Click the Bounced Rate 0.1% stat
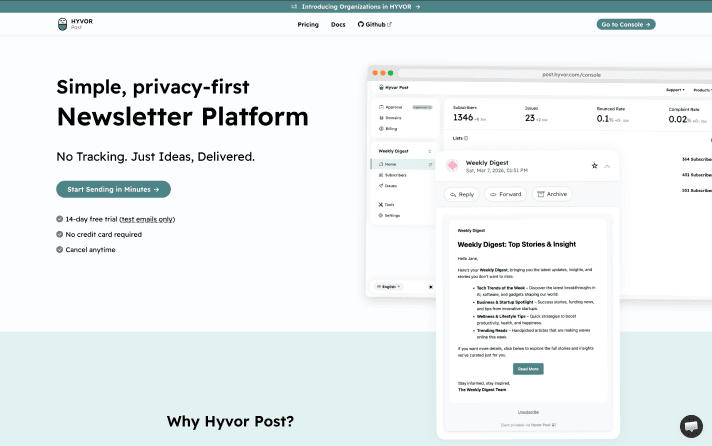This screenshot has height=446, width=712. [613, 115]
